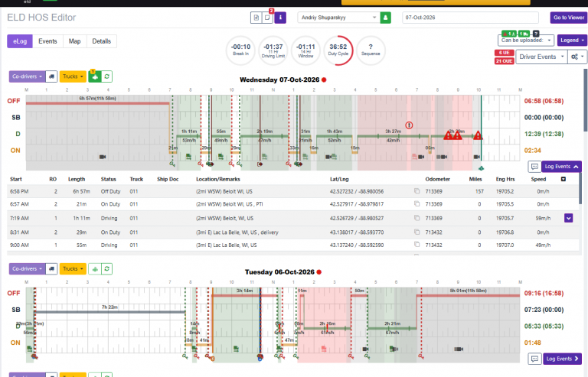Viewport: 588px width, 377px height.
Task: Switch to the Events tab
Action: (47, 41)
